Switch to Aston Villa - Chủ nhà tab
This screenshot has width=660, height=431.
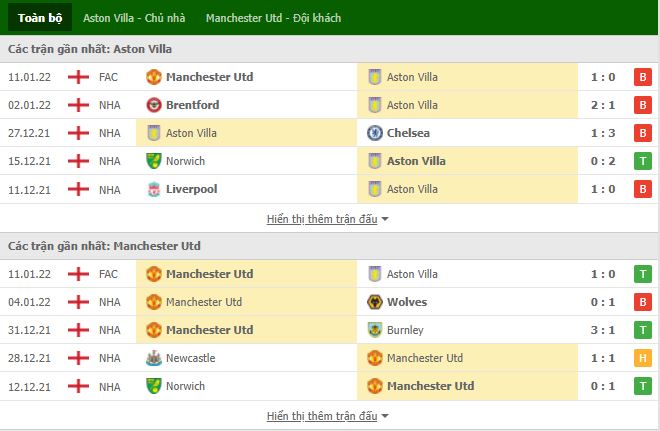[x=134, y=18]
